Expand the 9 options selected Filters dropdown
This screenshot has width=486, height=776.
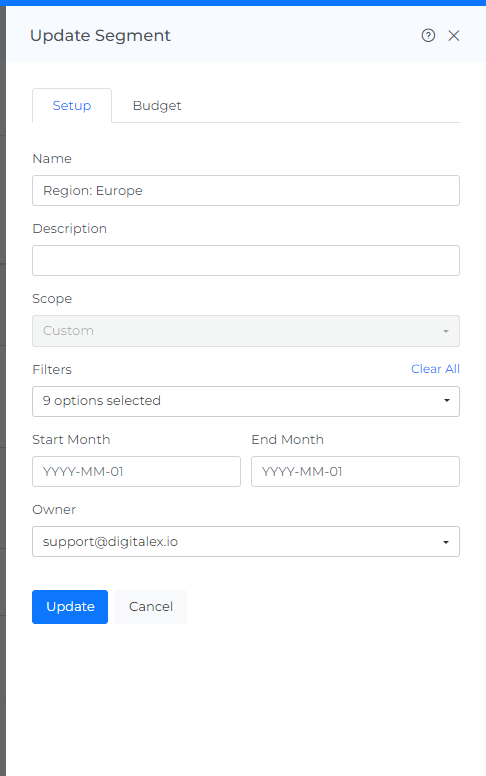246,401
